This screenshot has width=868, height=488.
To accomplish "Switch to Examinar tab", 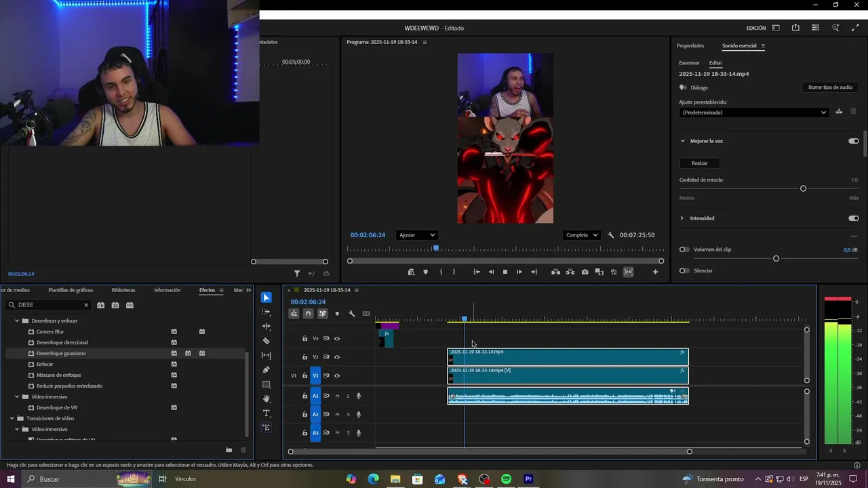I will (689, 62).
